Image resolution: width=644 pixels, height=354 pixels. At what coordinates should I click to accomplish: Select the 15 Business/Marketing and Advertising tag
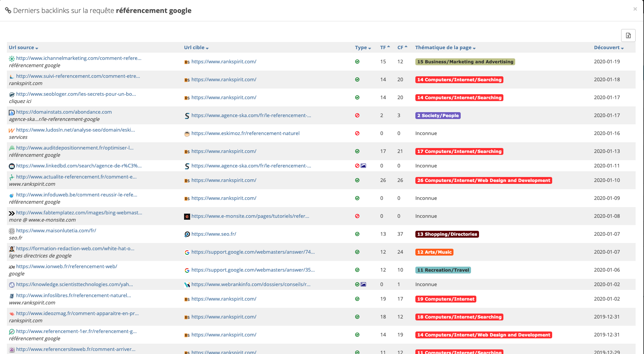coord(465,62)
